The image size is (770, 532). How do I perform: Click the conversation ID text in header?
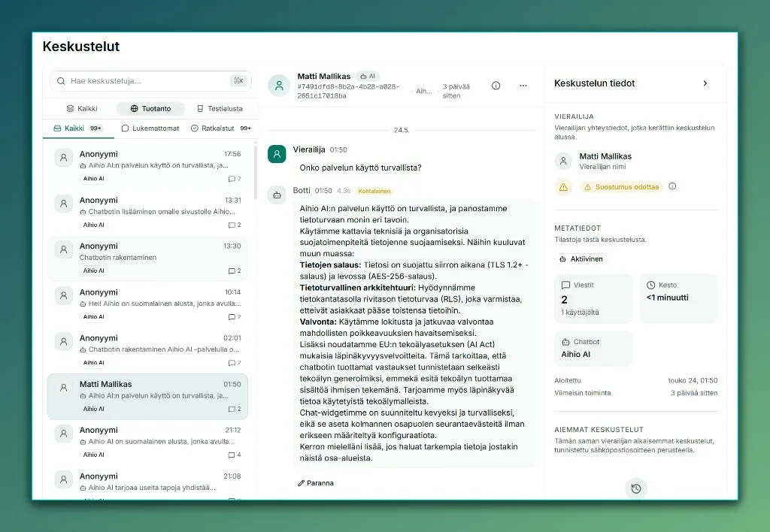coord(348,91)
